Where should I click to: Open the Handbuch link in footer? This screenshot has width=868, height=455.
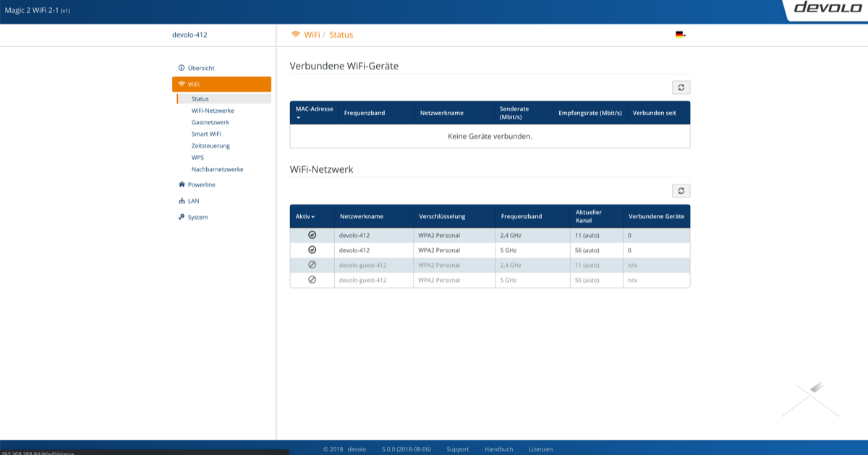point(498,449)
